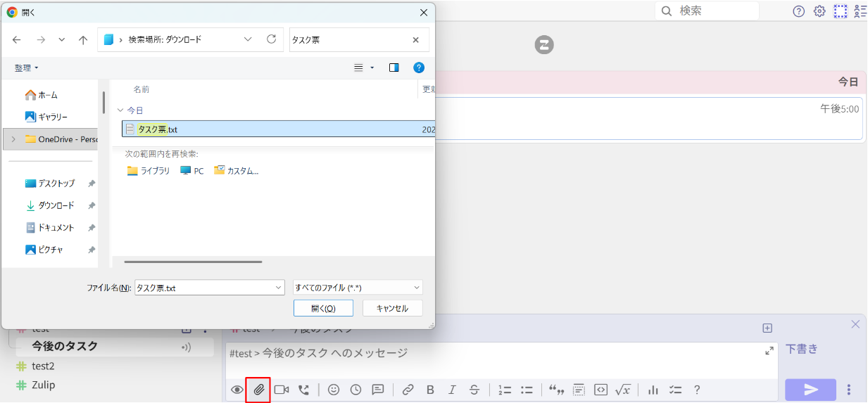
Task: Refresh the file dialog location
Action: 271,39
